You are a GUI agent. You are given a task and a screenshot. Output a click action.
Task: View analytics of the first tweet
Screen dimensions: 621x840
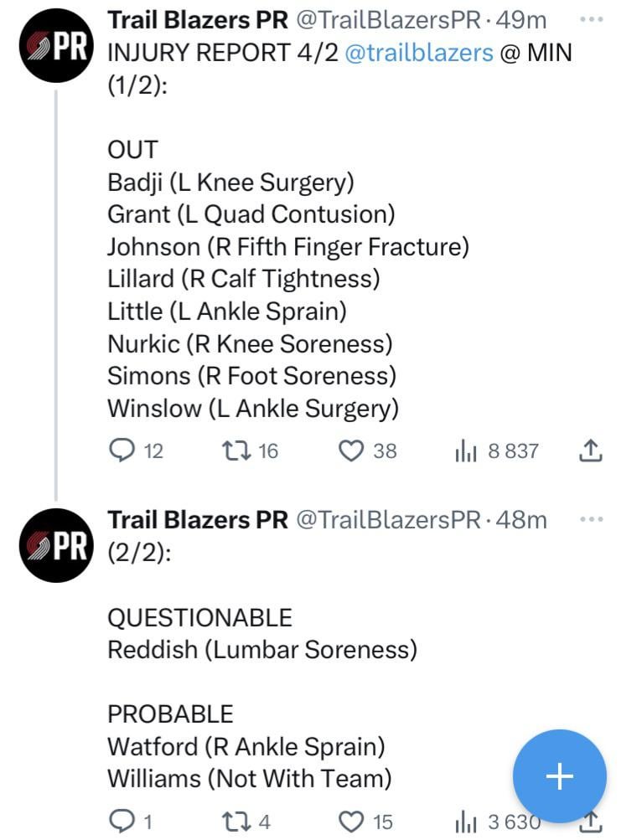pos(465,452)
